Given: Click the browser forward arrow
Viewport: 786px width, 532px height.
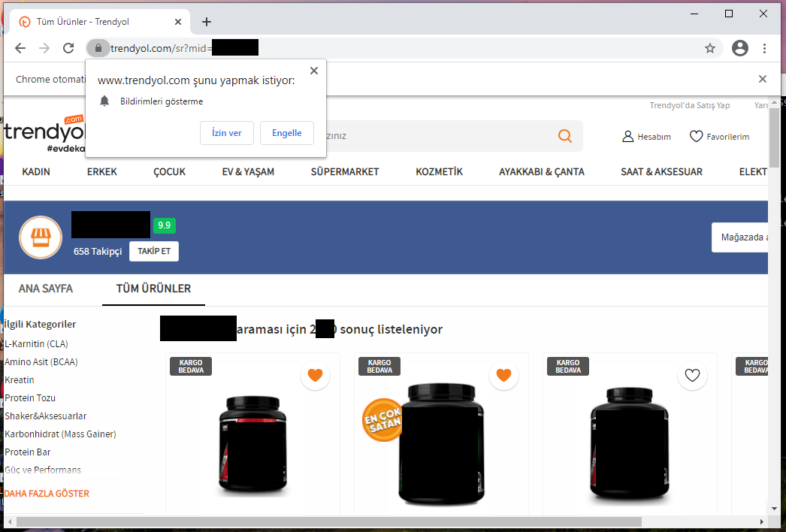Looking at the screenshot, I should (x=44, y=48).
